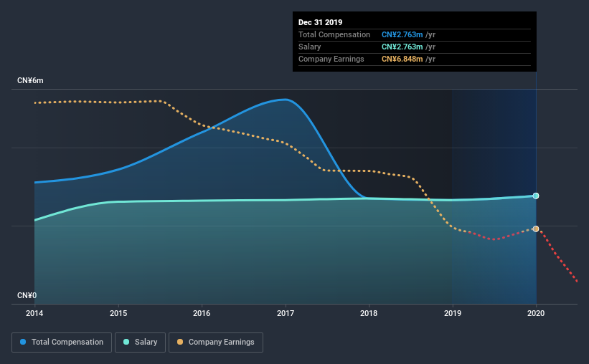589x364 pixels.
Task: Click the Total Compensation row label in tooltip
Action: pos(334,34)
